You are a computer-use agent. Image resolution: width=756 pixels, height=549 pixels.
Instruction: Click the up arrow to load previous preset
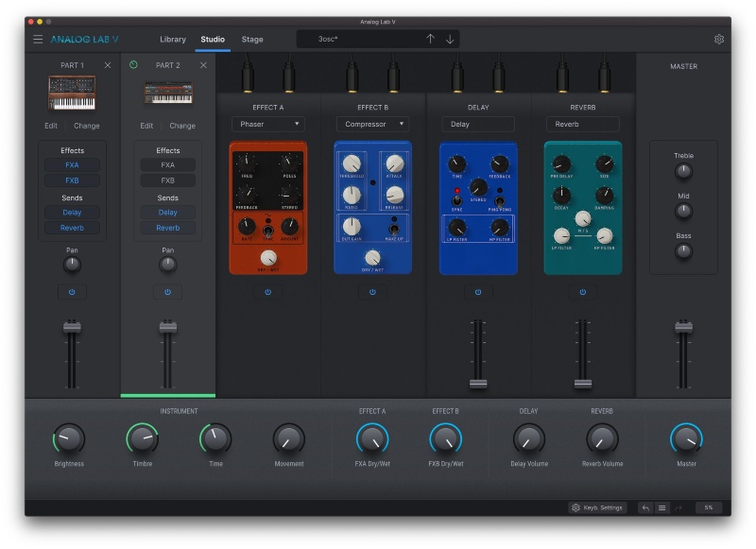pyautogui.click(x=430, y=39)
